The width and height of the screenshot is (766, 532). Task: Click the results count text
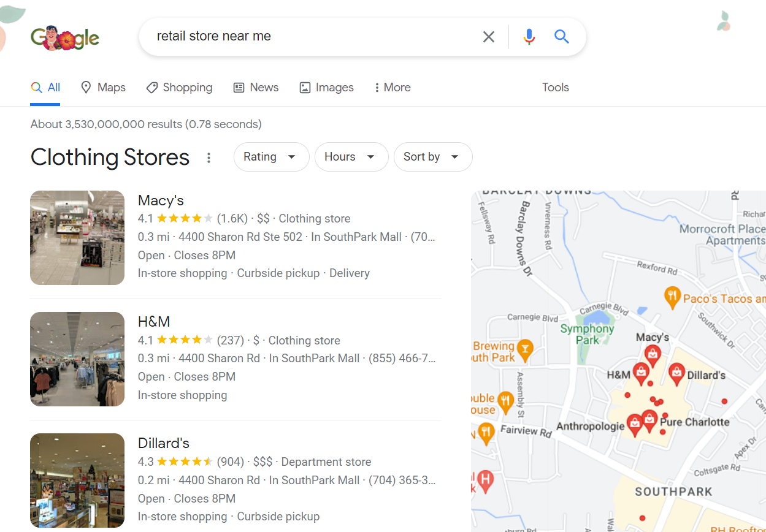[146, 124]
